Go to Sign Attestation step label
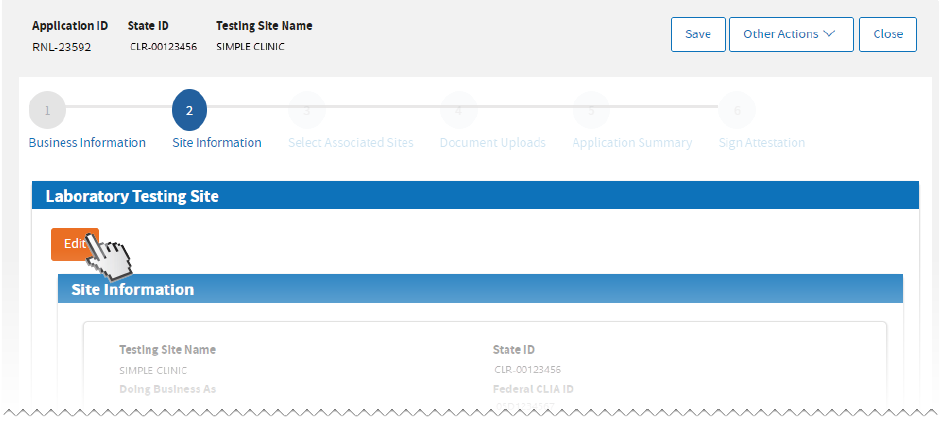The width and height of the screenshot is (942, 421). [x=761, y=143]
